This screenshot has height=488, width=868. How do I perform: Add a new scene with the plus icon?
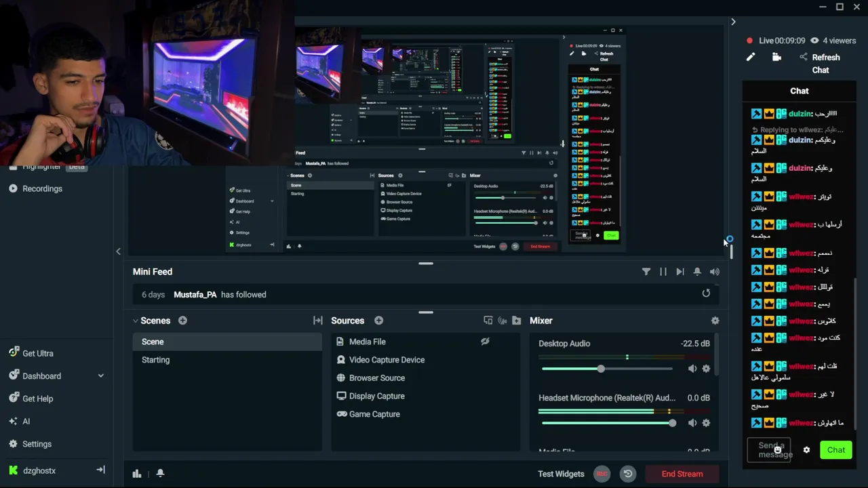182,321
